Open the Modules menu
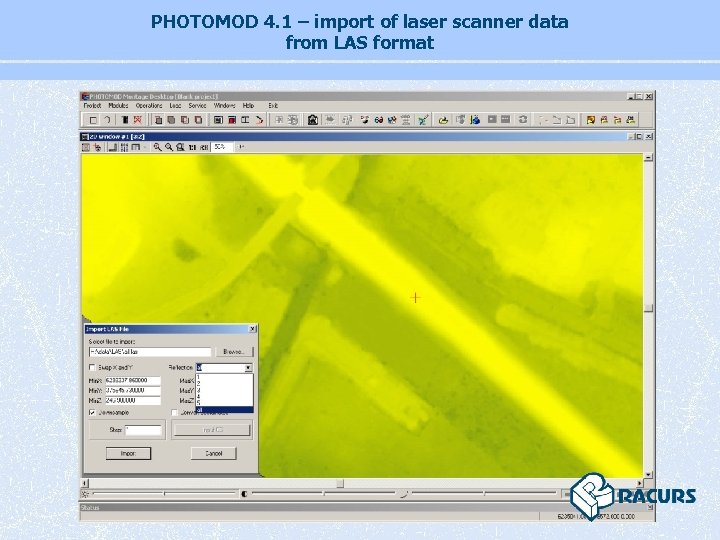Image resolution: width=720 pixels, height=540 pixels. tap(118, 106)
